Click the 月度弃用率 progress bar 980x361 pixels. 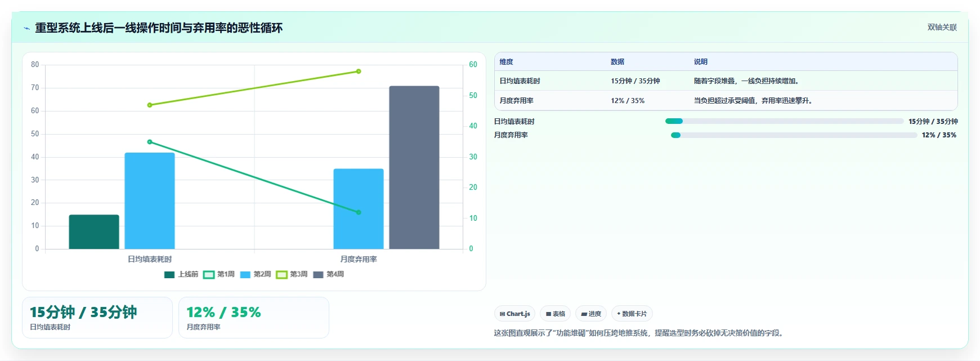pos(794,135)
